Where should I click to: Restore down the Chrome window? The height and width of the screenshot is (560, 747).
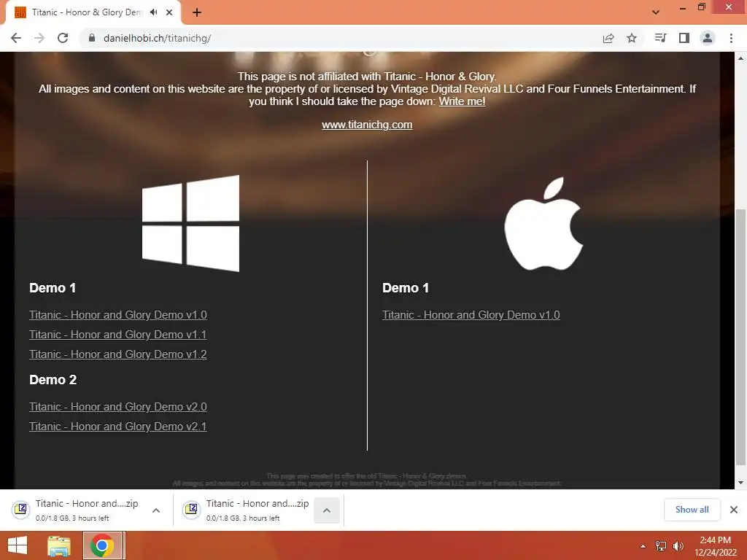coord(701,7)
